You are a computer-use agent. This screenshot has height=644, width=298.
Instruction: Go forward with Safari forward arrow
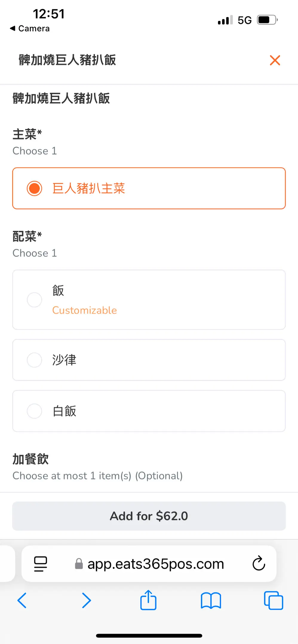(x=86, y=600)
